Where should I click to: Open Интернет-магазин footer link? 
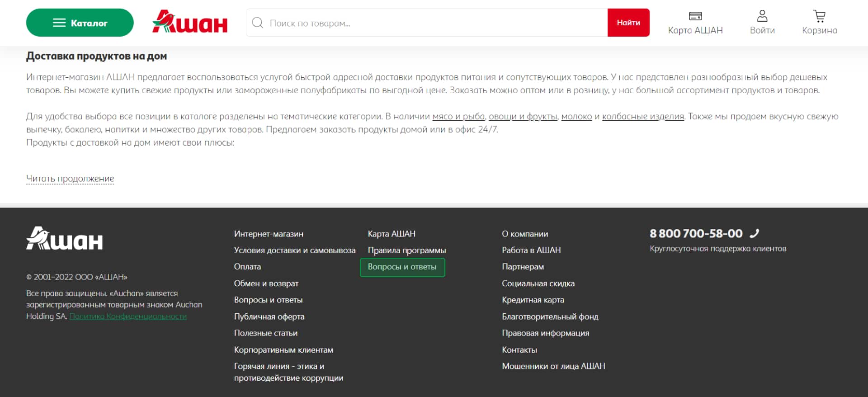pos(269,234)
